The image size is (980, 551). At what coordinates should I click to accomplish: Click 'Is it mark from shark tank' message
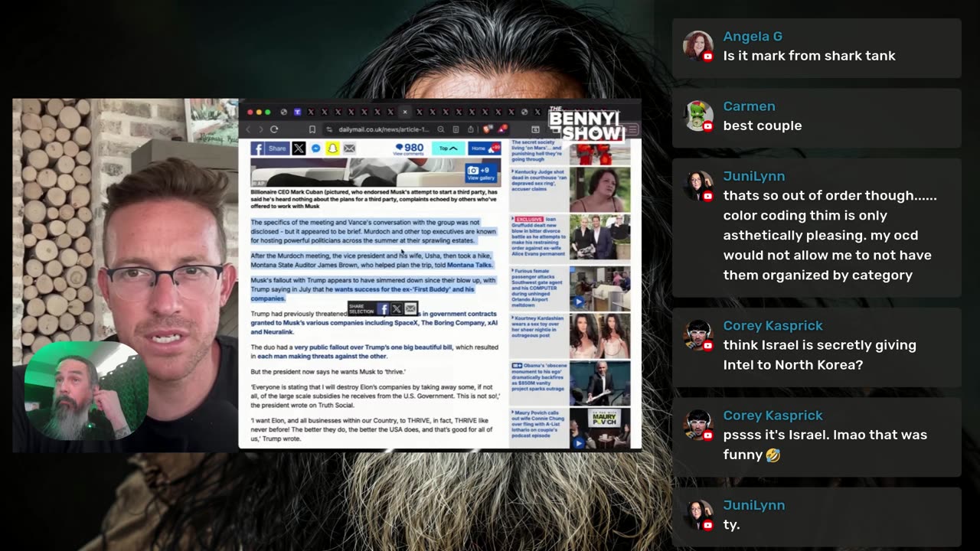[x=809, y=56]
